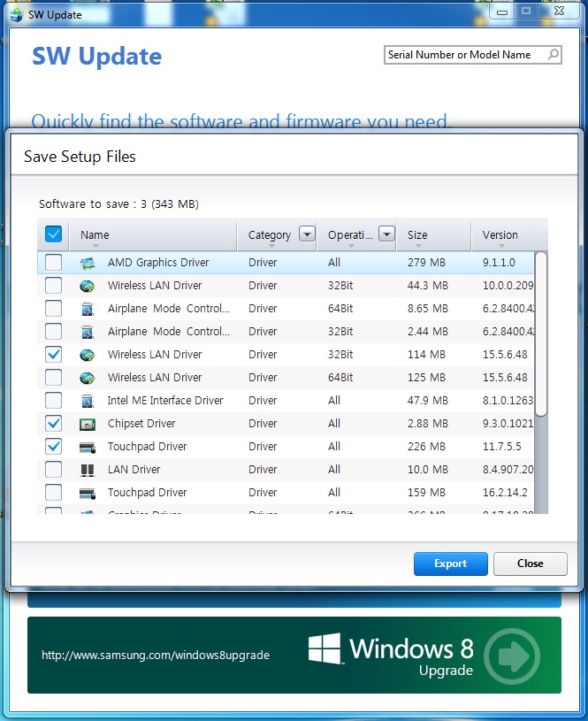
Task: Check the LAN Driver checkbox
Action: point(53,470)
